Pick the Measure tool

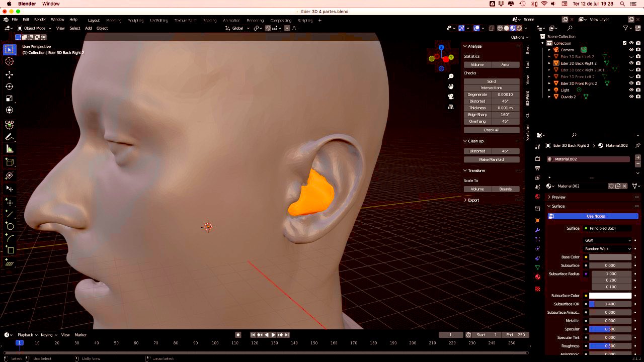tap(9, 149)
